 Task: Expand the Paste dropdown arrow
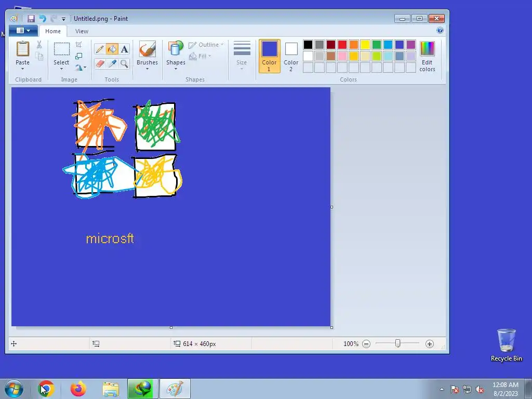(x=23, y=69)
